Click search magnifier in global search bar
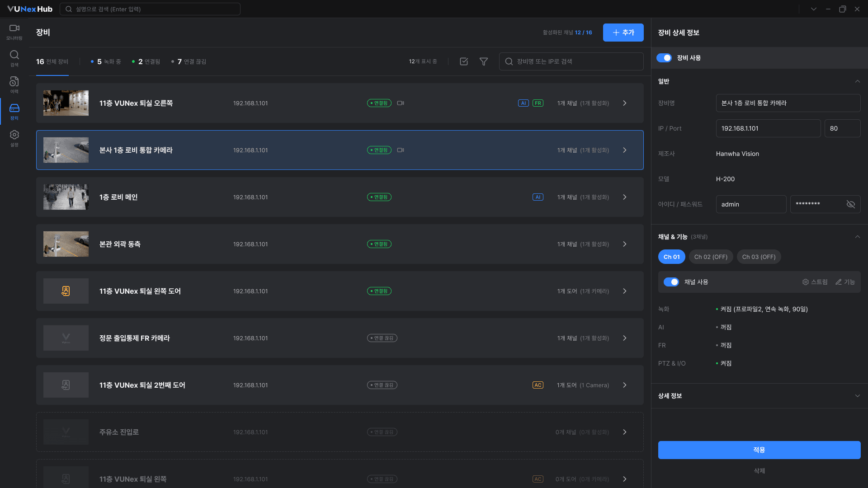The image size is (868, 488). coord(69,9)
